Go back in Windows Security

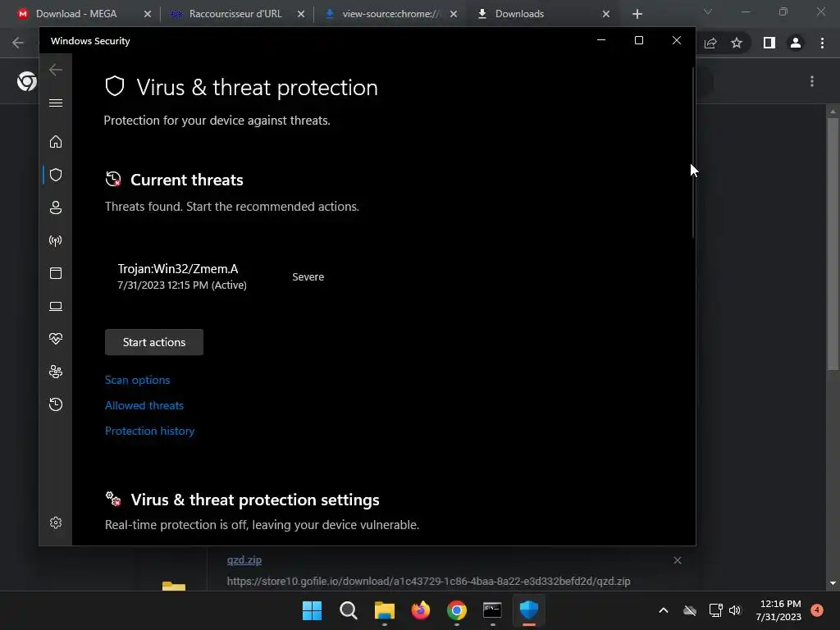tap(56, 70)
